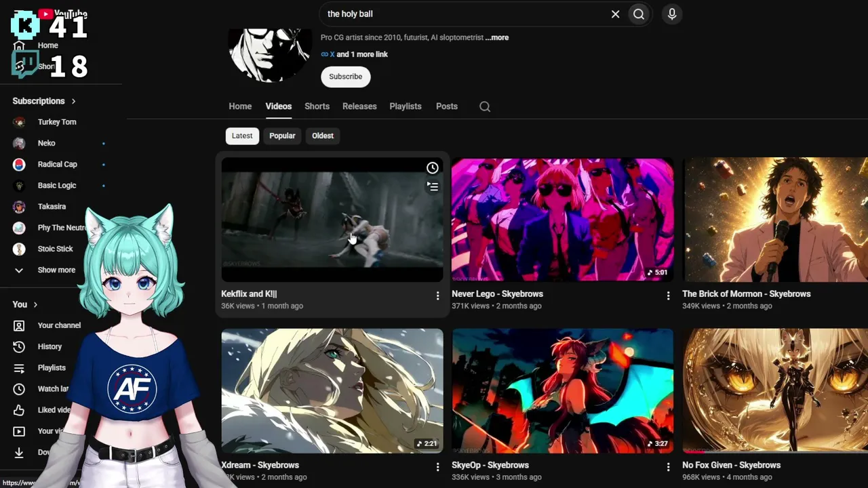Viewport: 868px width, 488px height.
Task: Click the Playlists icon in the sidebar
Action: [x=19, y=368]
